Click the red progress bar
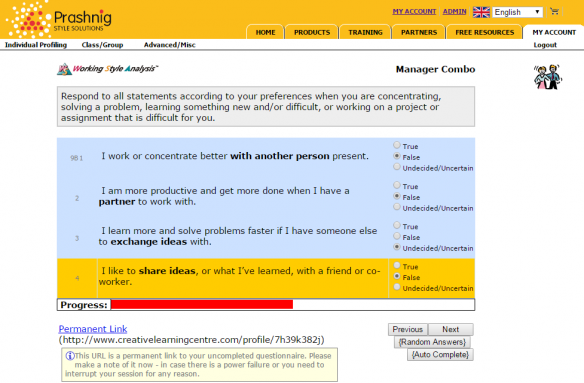Image resolution: width=584 pixels, height=383 pixels. tap(202, 305)
